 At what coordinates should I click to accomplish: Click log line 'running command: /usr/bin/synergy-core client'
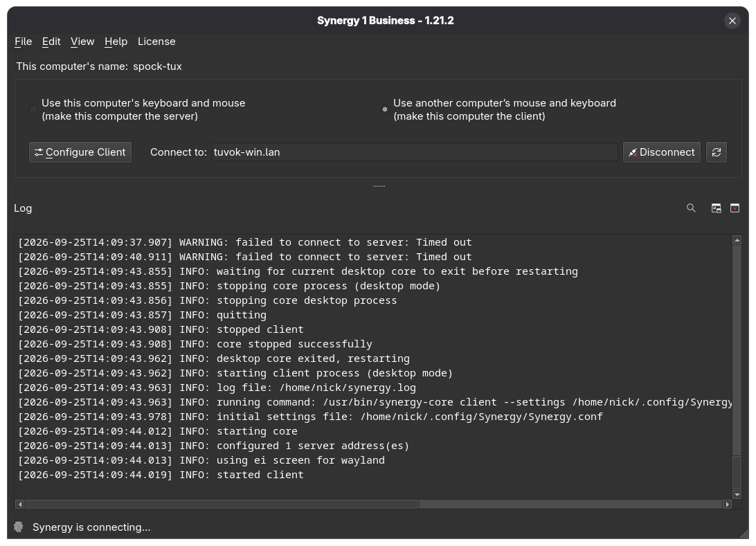point(375,402)
